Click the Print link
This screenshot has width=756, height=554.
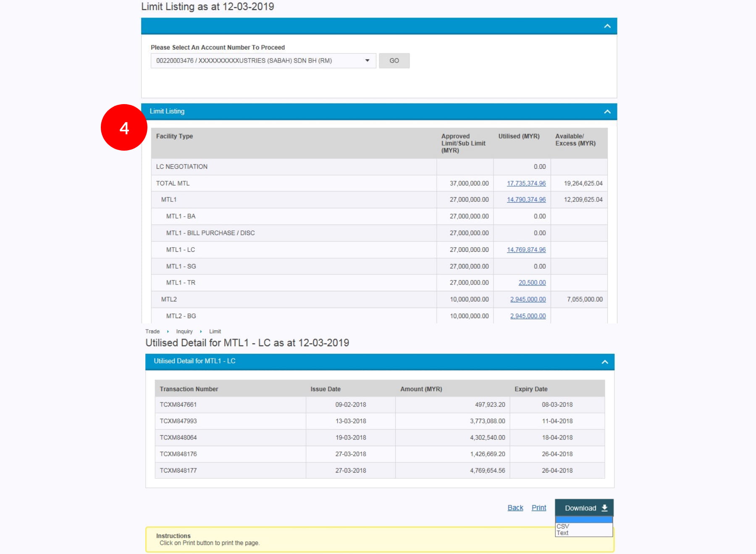(x=538, y=508)
